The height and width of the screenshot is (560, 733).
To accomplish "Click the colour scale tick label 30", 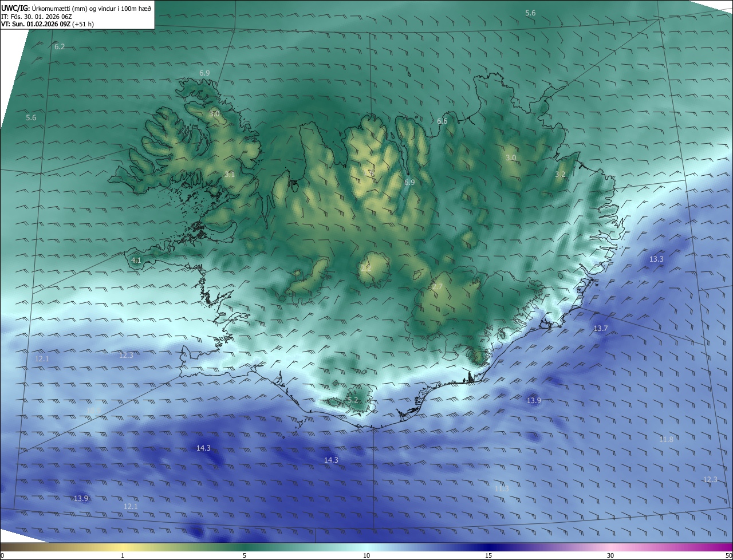I will (x=610, y=555).
